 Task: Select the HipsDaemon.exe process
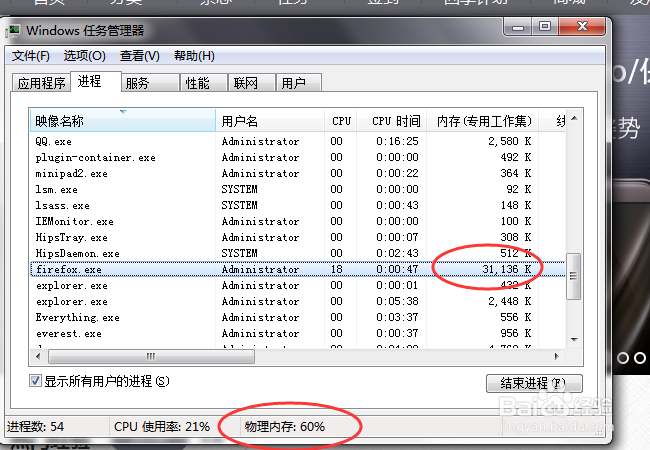click(x=298, y=253)
